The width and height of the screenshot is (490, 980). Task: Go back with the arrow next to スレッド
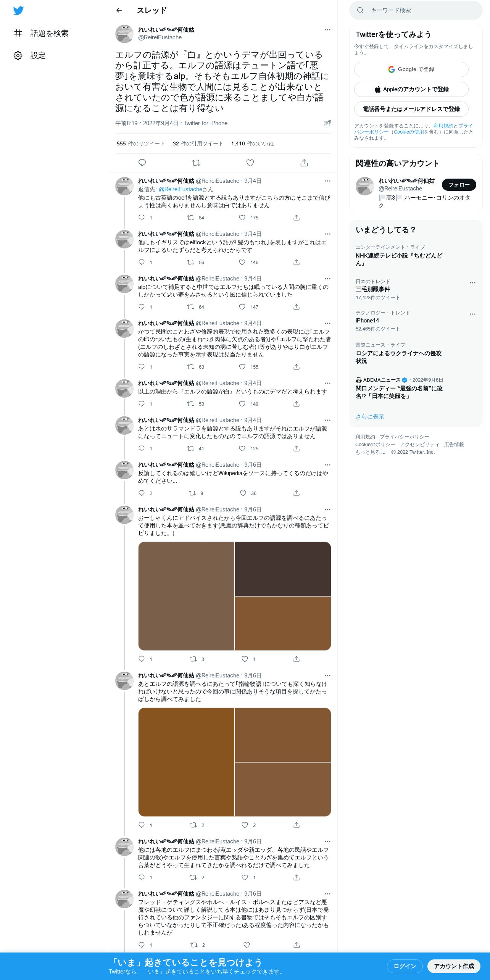119,10
